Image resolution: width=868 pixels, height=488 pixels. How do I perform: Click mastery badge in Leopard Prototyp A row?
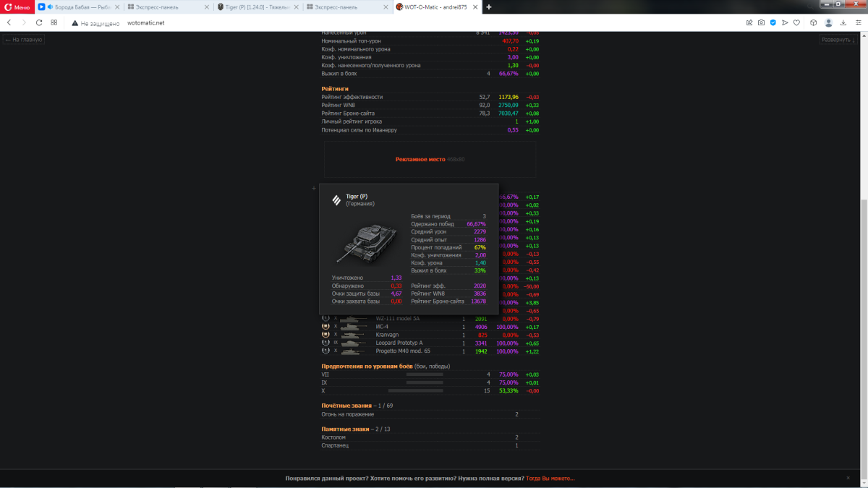point(325,343)
